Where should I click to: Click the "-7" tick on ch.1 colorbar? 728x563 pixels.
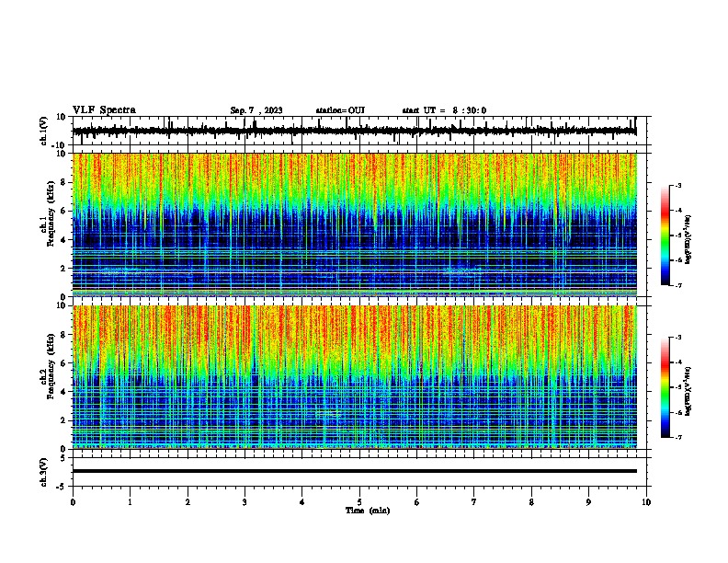[x=677, y=286]
